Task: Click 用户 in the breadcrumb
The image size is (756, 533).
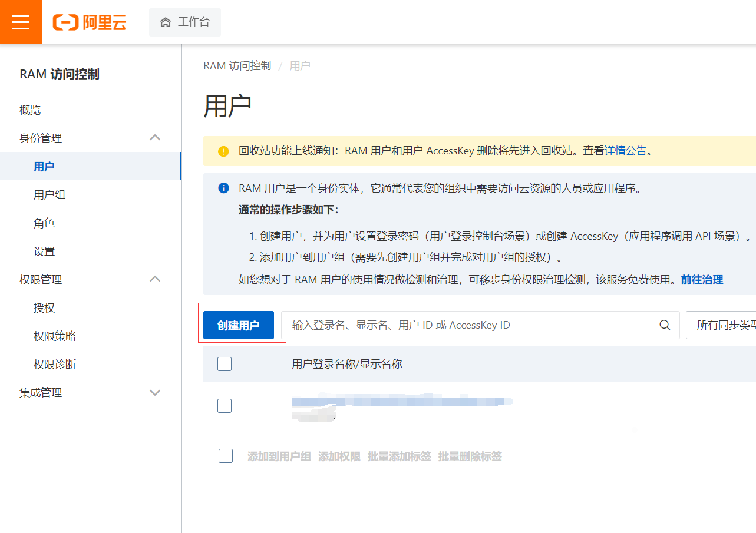Action: pos(300,66)
